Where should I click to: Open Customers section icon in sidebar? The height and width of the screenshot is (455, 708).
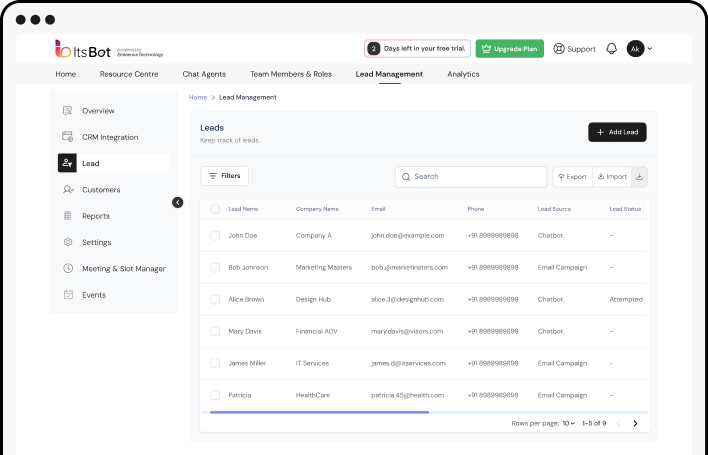pos(68,190)
